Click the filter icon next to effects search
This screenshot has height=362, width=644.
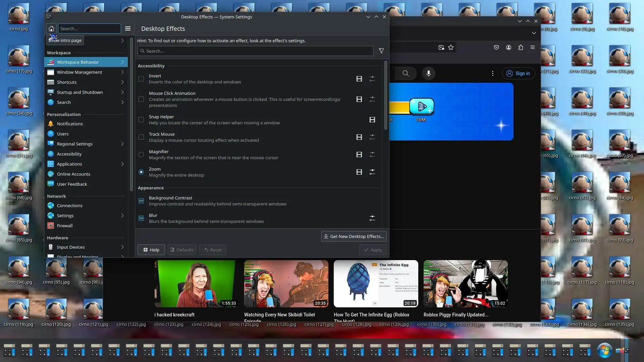[x=381, y=51]
